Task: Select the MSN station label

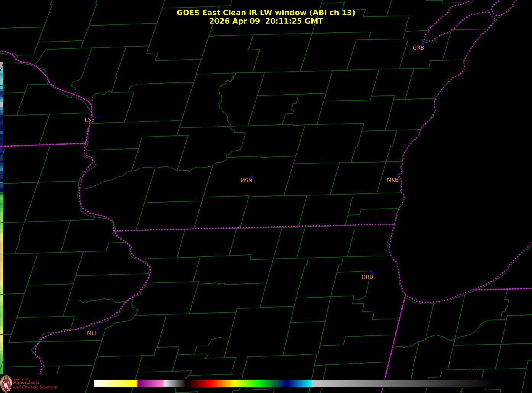Action: tap(246, 180)
